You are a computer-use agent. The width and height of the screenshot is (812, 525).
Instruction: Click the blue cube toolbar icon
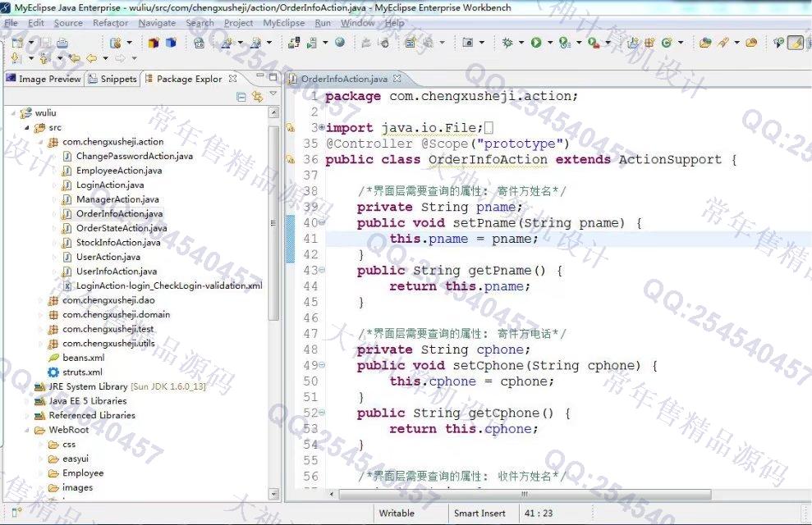(171, 43)
